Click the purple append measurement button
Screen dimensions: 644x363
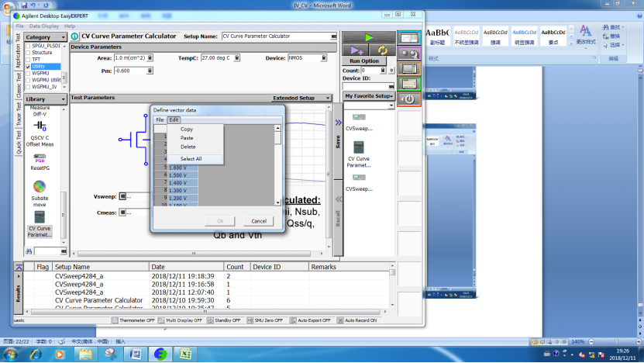pyautogui.click(x=356, y=50)
